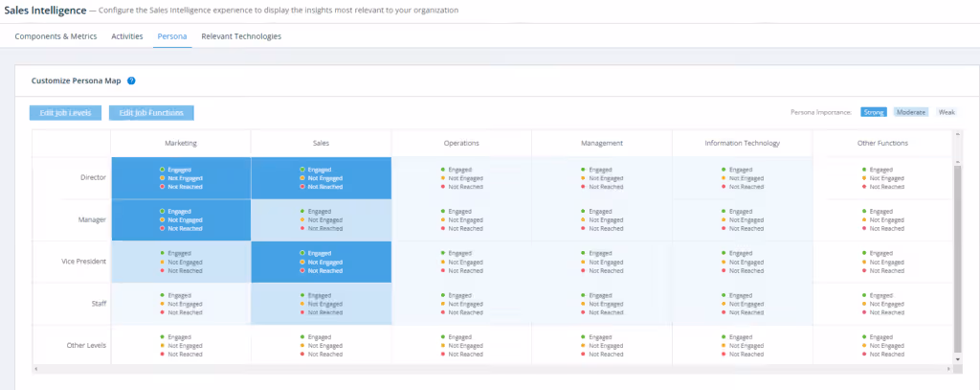Click the Director Other Functions cell
The image size is (980, 390).
(881, 178)
